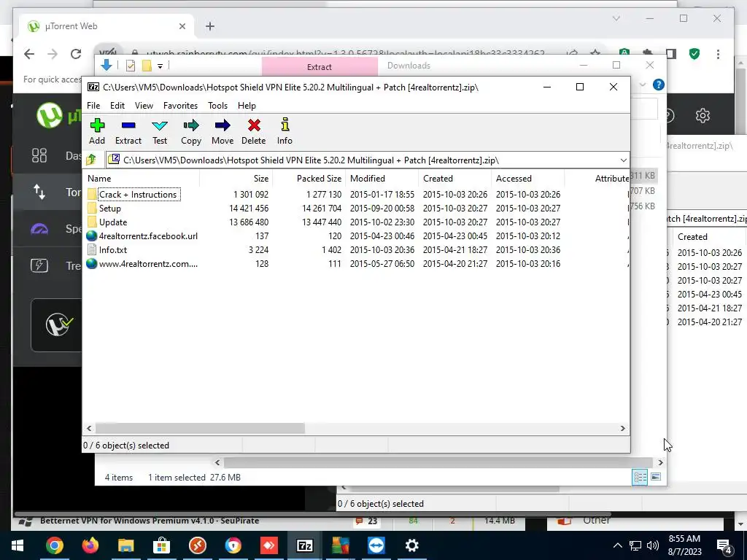Switch Explorer to large icons view
The height and width of the screenshot is (560, 747).
(x=656, y=477)
